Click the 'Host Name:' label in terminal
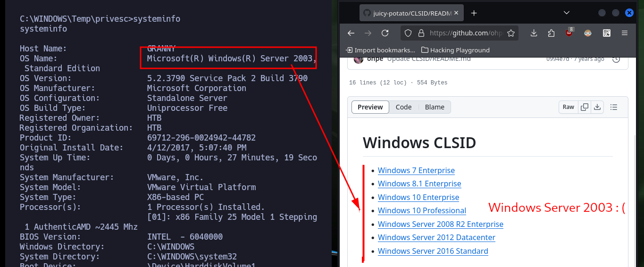Image resolution: width=644 pixels, height=267 pixels. coord(43,49)
